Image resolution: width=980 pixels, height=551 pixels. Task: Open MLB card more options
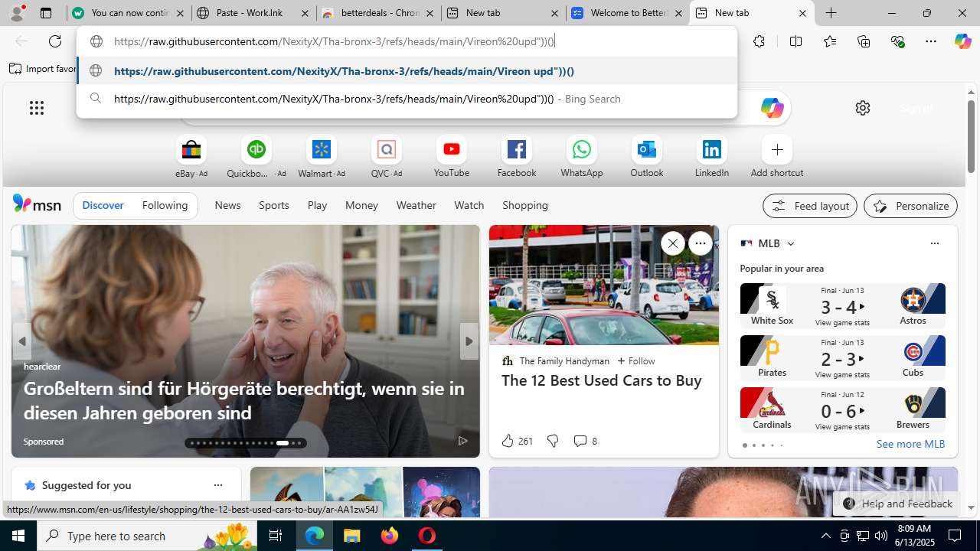tap(934, 243)
